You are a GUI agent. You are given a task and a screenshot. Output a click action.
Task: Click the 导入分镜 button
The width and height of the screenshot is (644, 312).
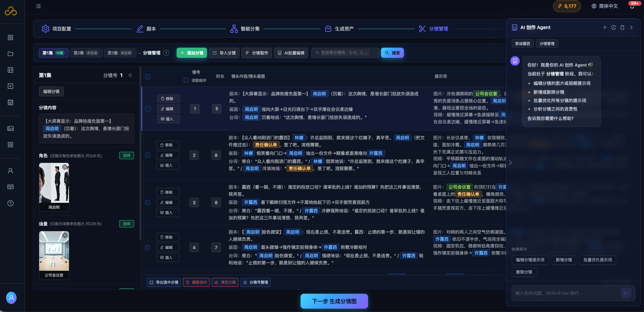tap(224, 53)
